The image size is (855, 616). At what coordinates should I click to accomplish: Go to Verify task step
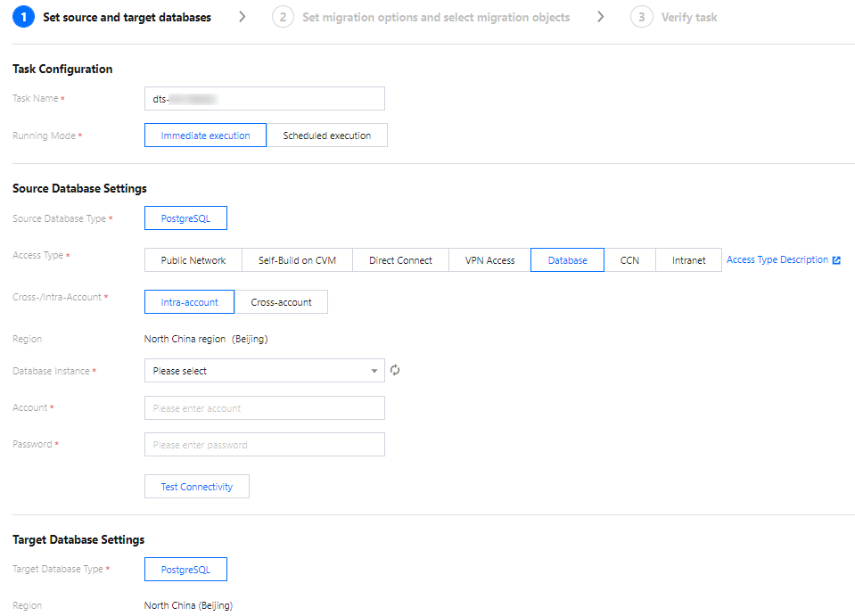(689, 17)
